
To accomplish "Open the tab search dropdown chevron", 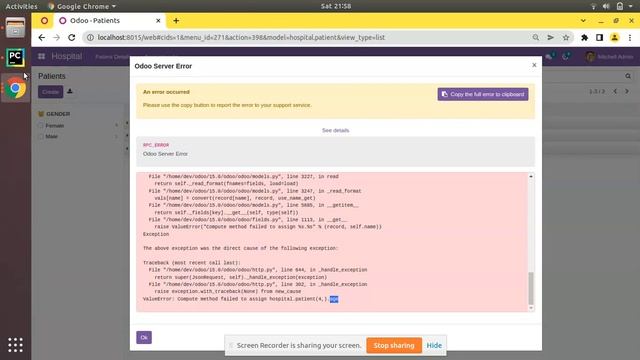I will click(x=583, y=20).
